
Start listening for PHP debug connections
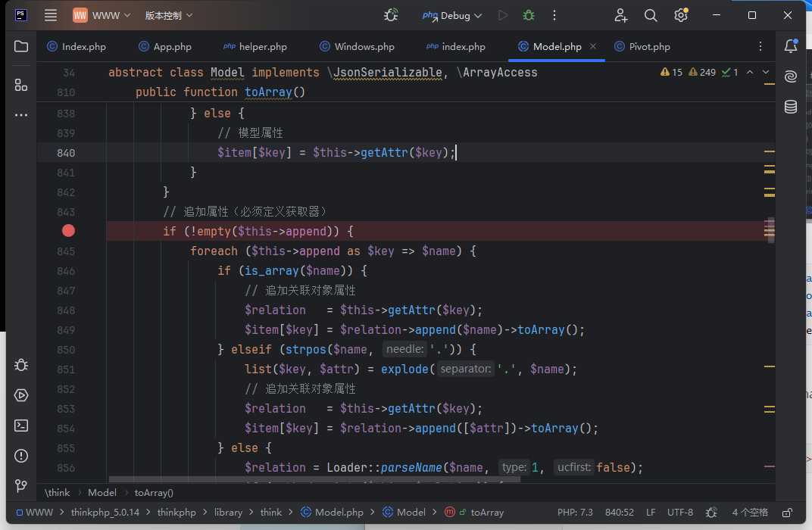(x=391, y=15)
